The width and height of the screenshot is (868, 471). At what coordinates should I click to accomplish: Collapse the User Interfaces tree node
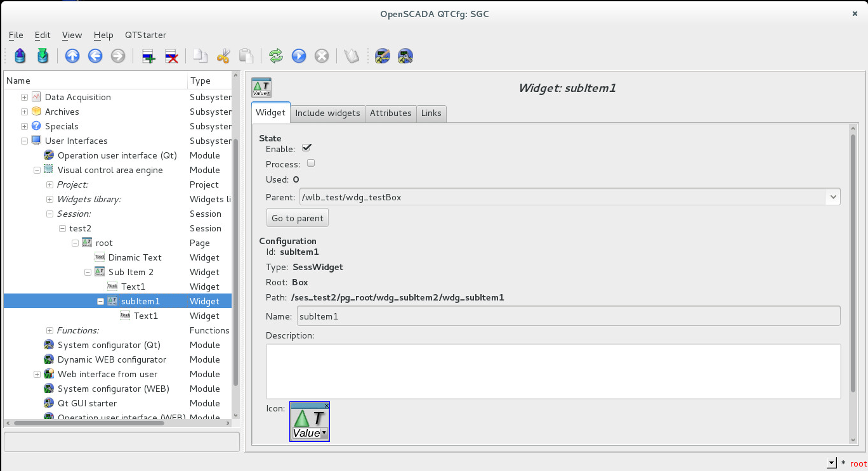(x=24, y=141)
